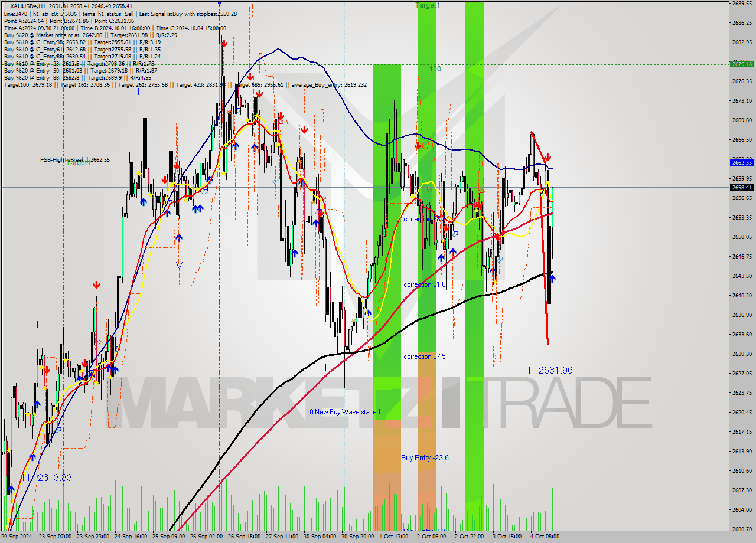Screen dimensions: 756x543
Task: Click the '0 New Buy Wave started' label
Action: (x=345, y=412)
